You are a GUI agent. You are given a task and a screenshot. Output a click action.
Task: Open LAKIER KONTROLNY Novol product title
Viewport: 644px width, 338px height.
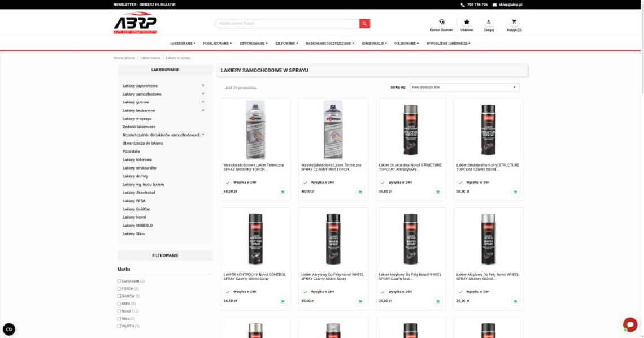[x=255, y=276]
